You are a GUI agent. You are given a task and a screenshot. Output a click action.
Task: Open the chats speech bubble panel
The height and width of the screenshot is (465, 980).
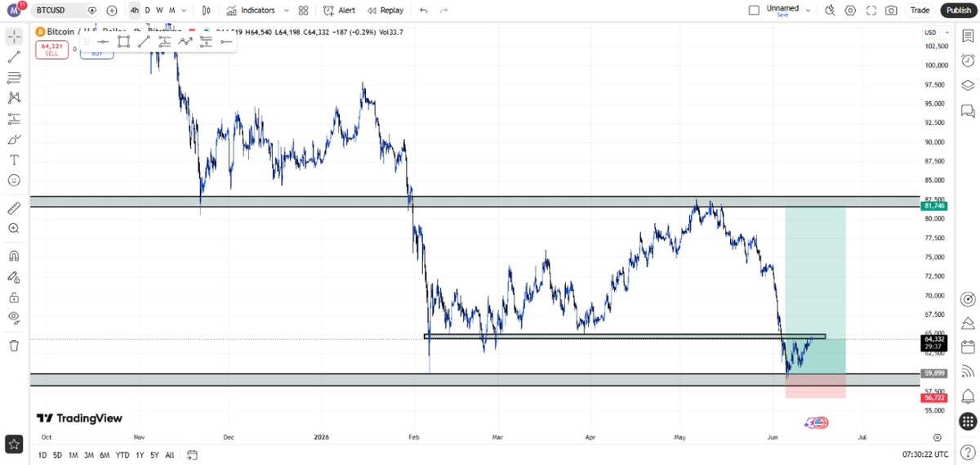click(968, 110)
